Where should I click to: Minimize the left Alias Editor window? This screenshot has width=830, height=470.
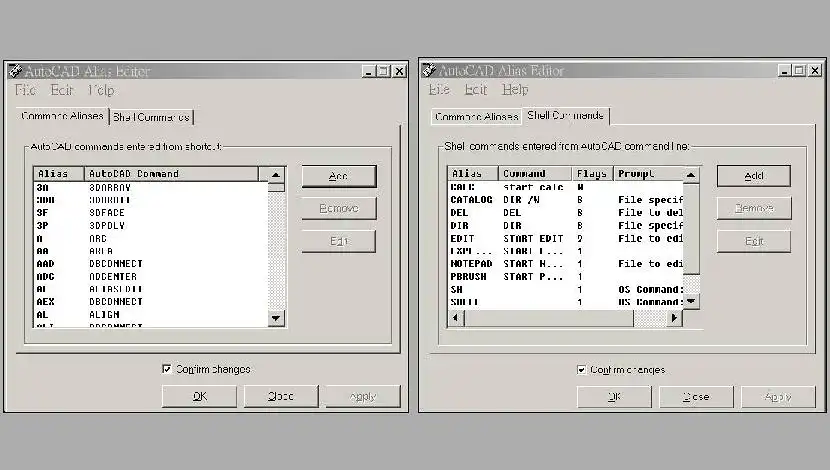(x=369, y=71)
